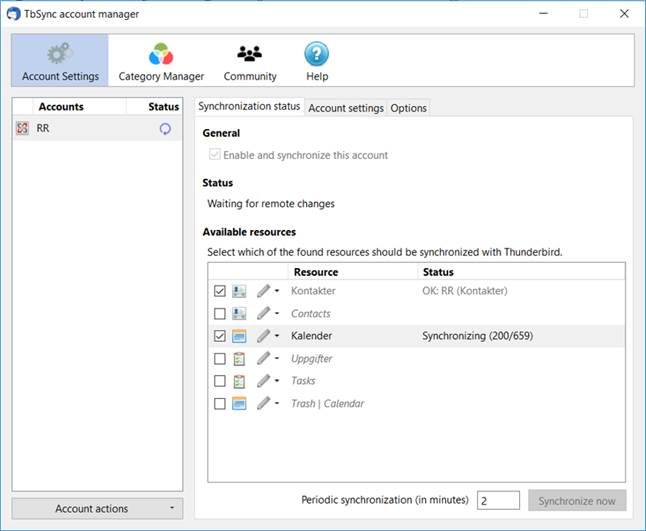Click the Trash | Calendar calendar icon
This screenshot has height=531, width=646.
[x=239, y=403]
